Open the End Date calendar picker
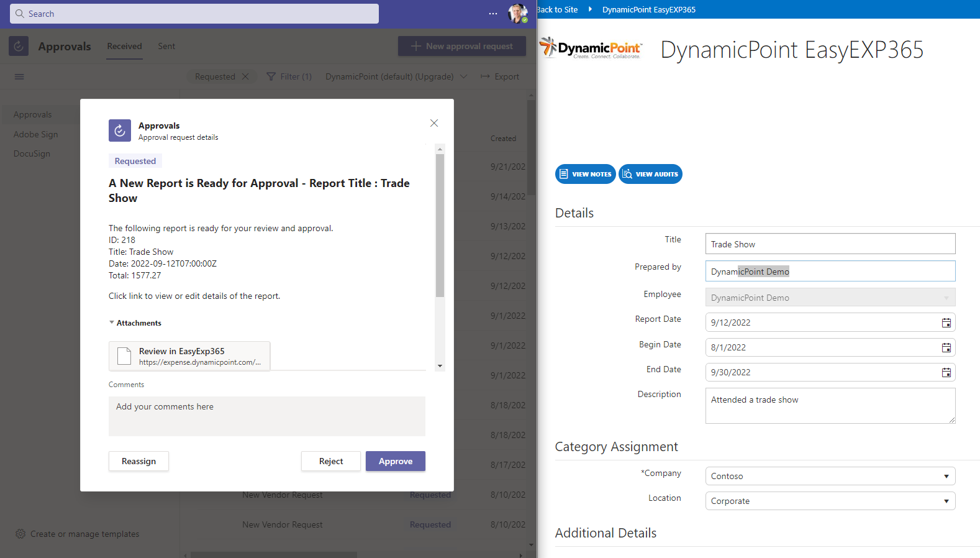The image size is (980, 558). [x=946, y=372]
